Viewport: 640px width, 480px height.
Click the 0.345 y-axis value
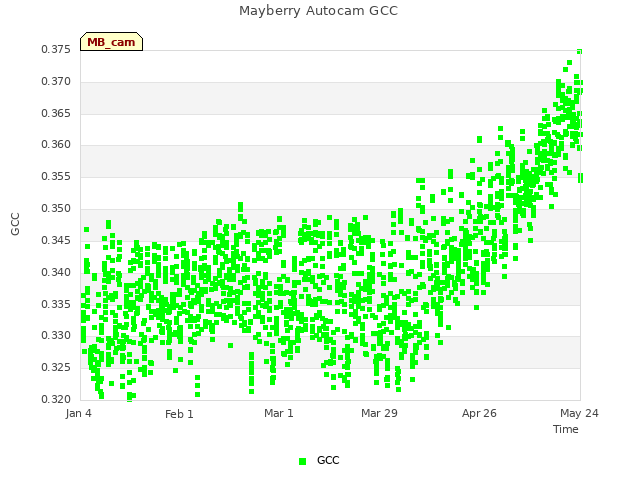pyautogui.click(x=56, y=240)
